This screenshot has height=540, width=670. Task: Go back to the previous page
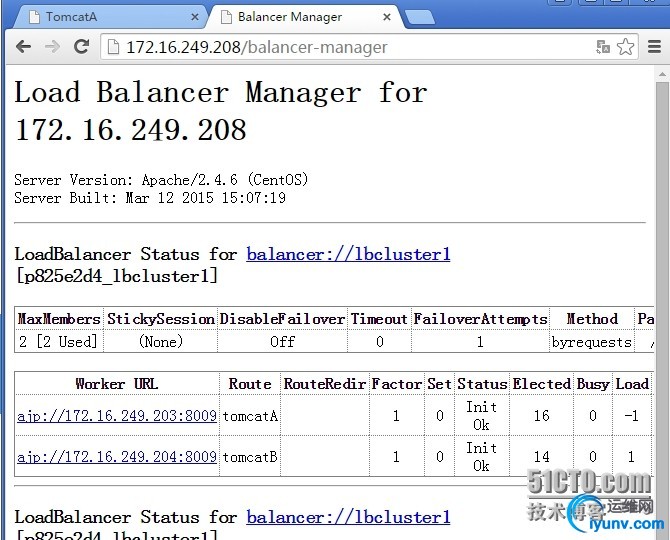(x=24, y=47)
